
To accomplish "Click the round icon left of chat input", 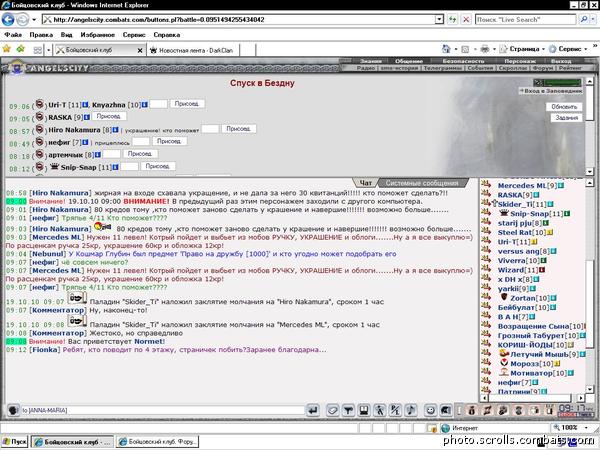I will (x=13, y=410).
